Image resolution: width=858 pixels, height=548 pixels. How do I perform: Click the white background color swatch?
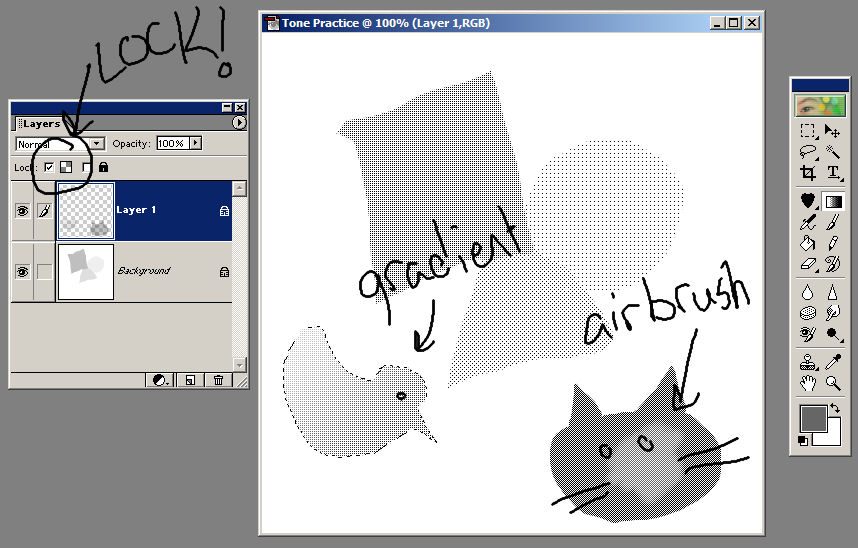[x=831, y=436]
